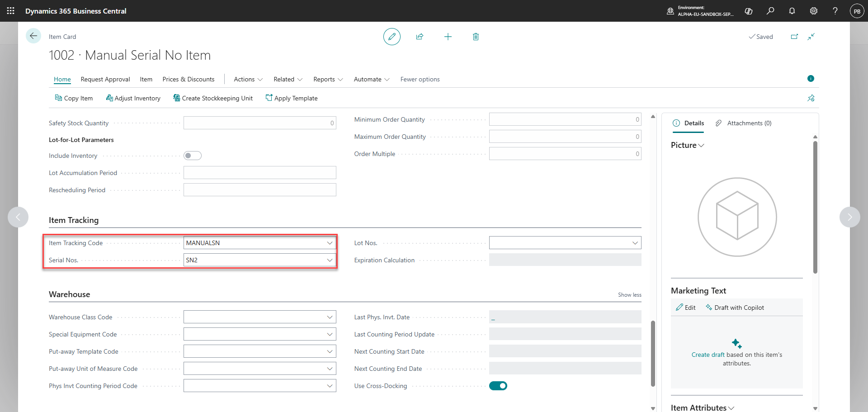Expand the Reports menu
868x412 pixels.
[x=328, y=79]
